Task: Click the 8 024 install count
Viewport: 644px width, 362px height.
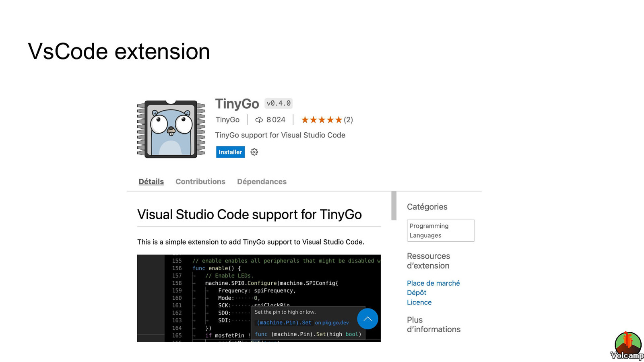Action: click(276, 120)
